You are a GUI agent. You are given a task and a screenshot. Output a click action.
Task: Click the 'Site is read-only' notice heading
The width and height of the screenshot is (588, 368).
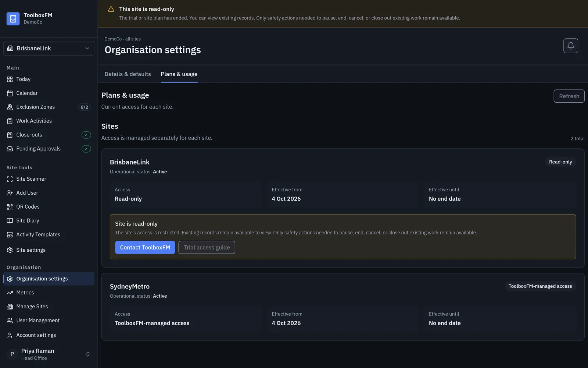point(136,224)
